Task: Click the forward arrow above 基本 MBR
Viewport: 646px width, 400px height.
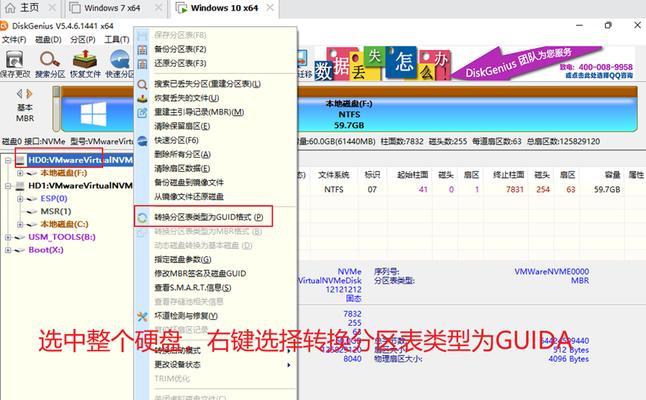Action: point(29,94)
